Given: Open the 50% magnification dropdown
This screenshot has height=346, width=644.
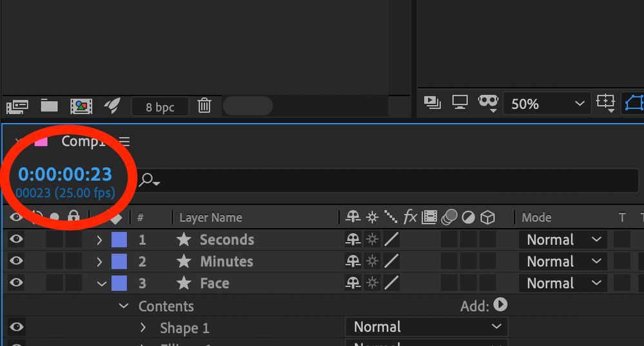Looking at the screenshot, I should pos(547,104).
